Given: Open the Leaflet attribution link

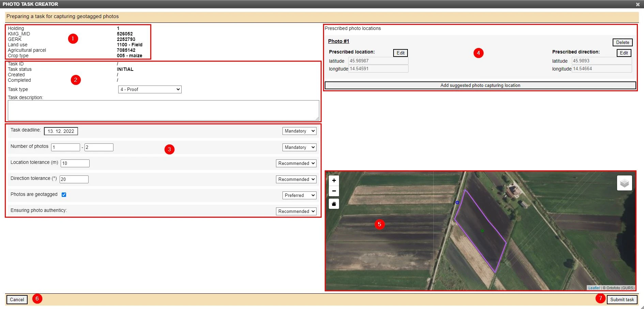Looking at the screenshot, I should [x=594, y=288].
